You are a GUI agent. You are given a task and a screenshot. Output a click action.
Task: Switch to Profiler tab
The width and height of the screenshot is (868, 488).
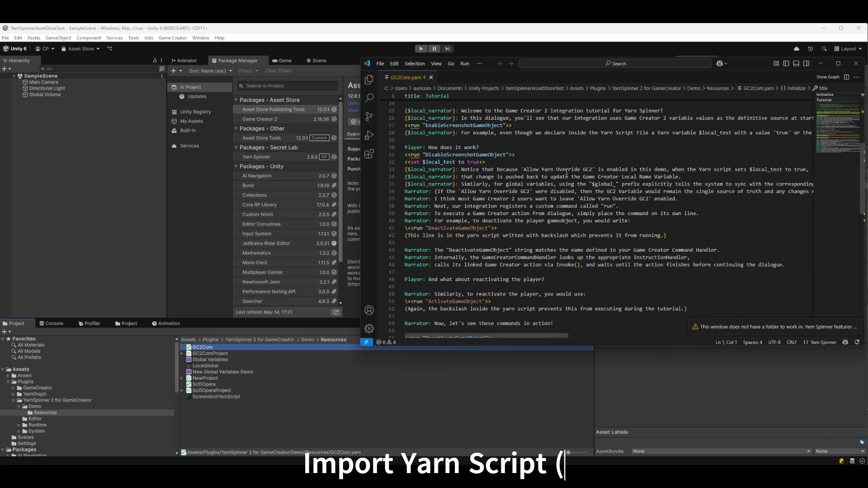pyautogui.click(x=89, y=324)
